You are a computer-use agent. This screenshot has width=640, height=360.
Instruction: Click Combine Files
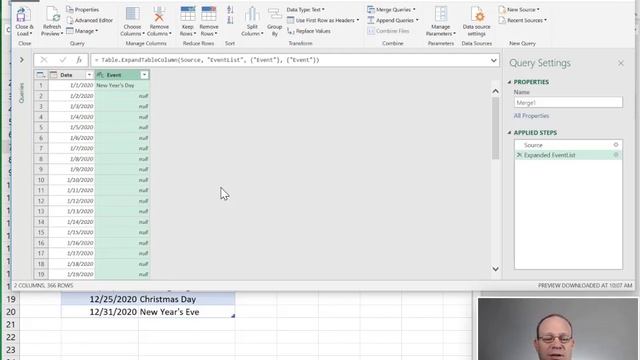[388, 31]
